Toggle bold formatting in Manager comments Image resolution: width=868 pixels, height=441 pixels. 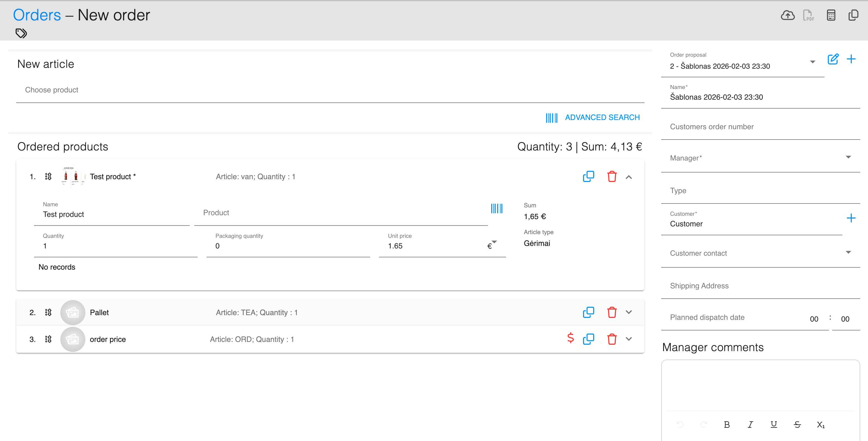pyautogui.click(x=726, y=425)
